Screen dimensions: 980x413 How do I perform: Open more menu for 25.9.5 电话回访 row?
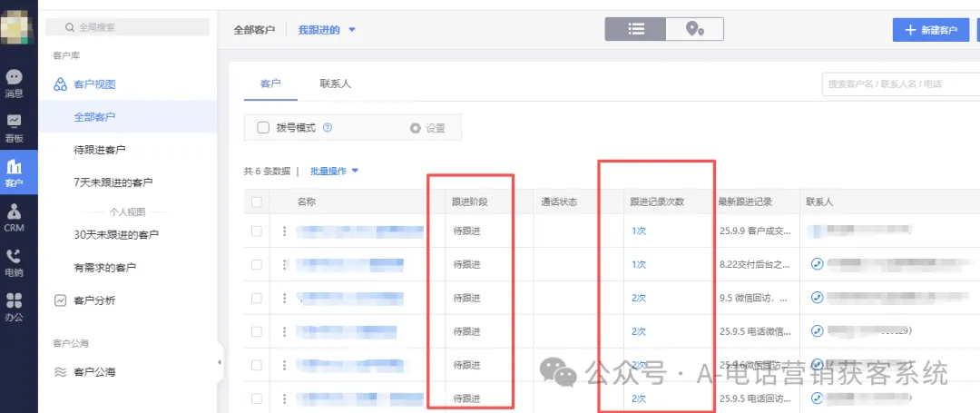(284, 398)
